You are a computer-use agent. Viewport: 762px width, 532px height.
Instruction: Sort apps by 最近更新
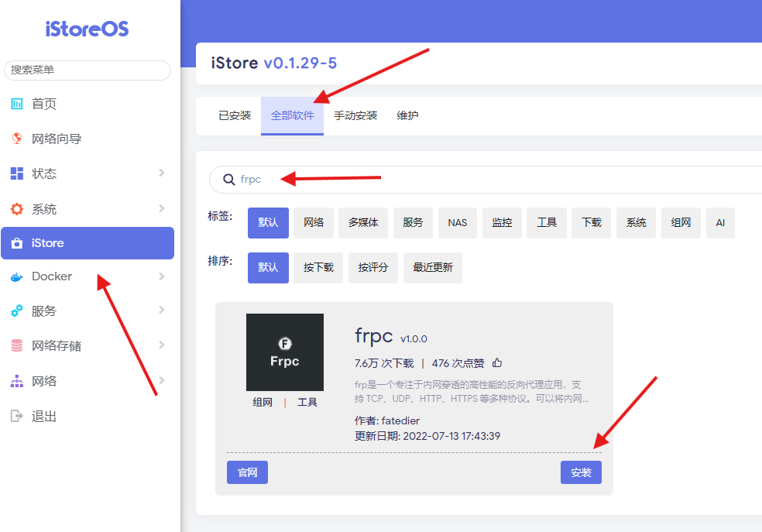[433, 268]
